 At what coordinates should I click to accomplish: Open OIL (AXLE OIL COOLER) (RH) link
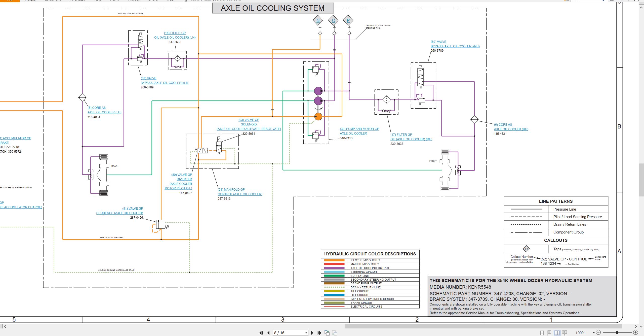[x=411, y=139]
